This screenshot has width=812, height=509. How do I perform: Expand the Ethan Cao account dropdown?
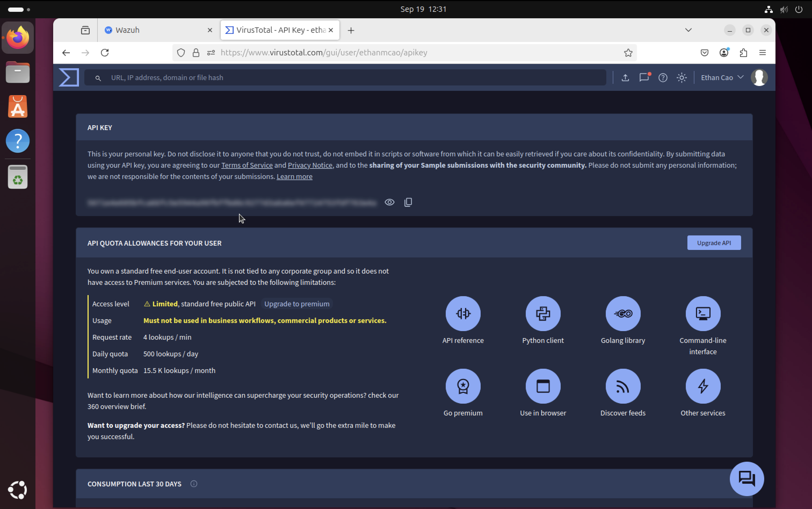click(722, 78)
